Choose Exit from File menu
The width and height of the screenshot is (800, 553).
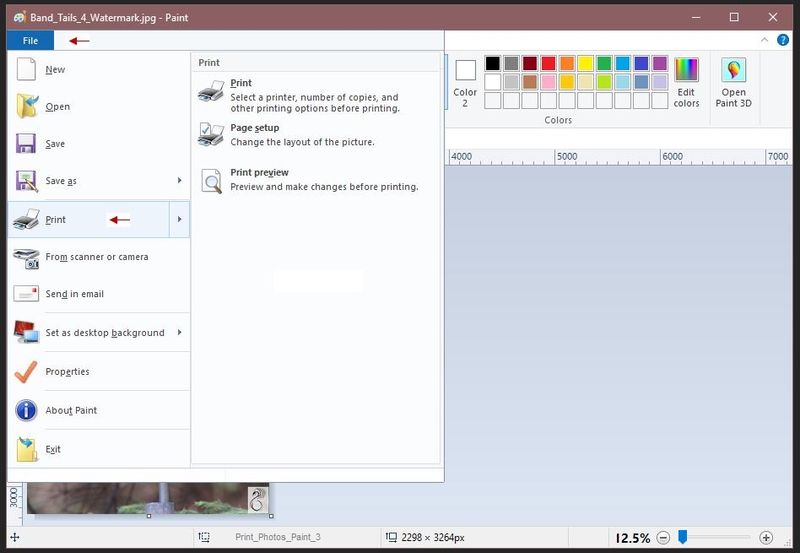point(99,449)
